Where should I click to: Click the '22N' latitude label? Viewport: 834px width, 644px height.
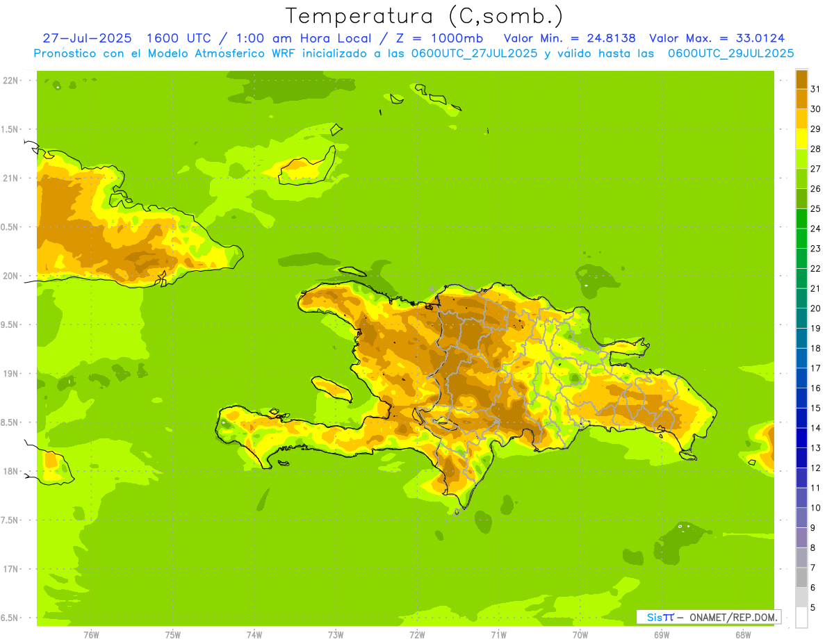tap(10, 81)
